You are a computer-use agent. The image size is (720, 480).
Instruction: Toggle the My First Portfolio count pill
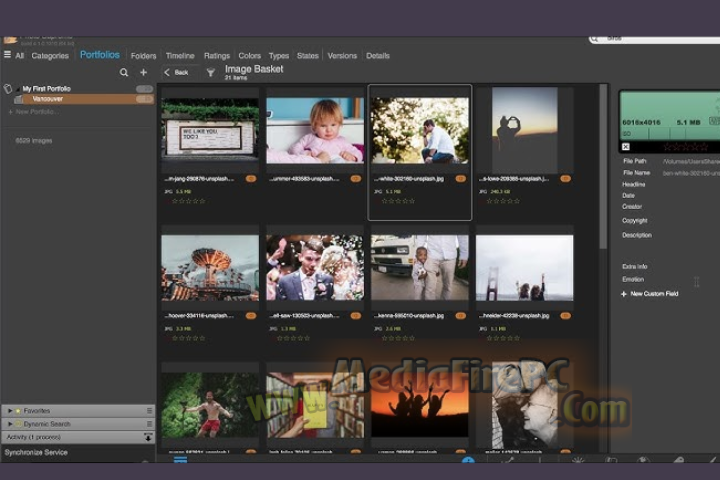click(x=145, y=89)
